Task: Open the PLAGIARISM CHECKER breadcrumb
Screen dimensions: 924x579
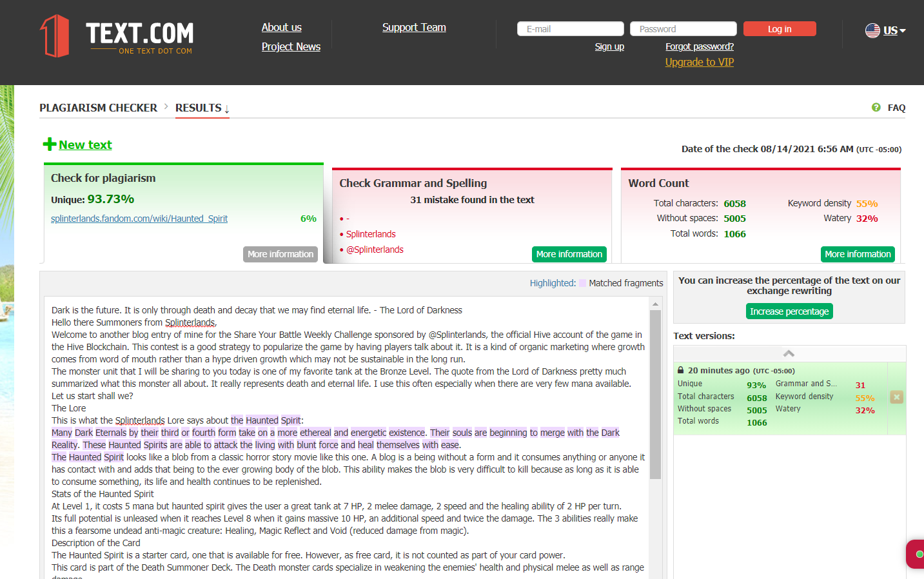Action: (x=98, y=108)
